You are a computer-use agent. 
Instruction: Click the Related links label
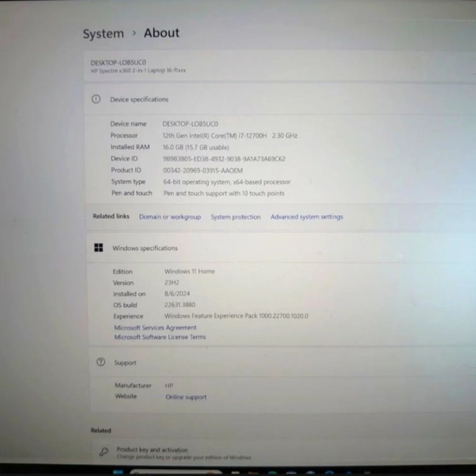[x=111, y=216]
